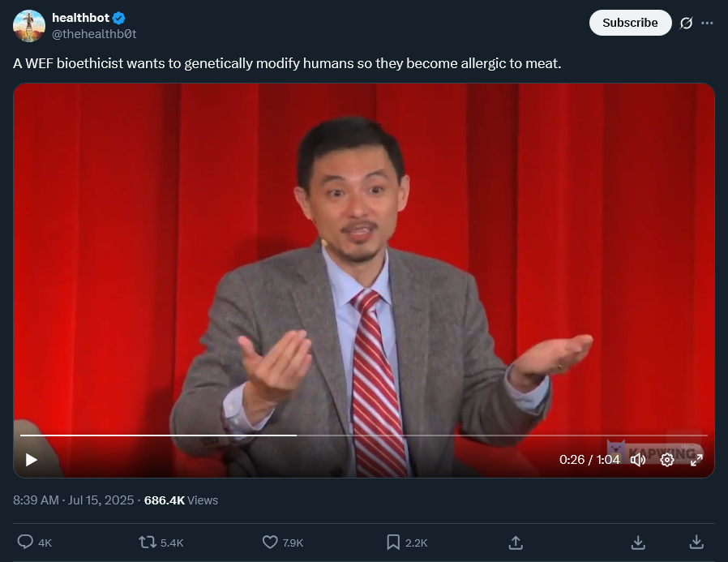The width and height of the screenshot is (728, 562).
Task: Open the three-dot more options menu
Action: (707, 23)
